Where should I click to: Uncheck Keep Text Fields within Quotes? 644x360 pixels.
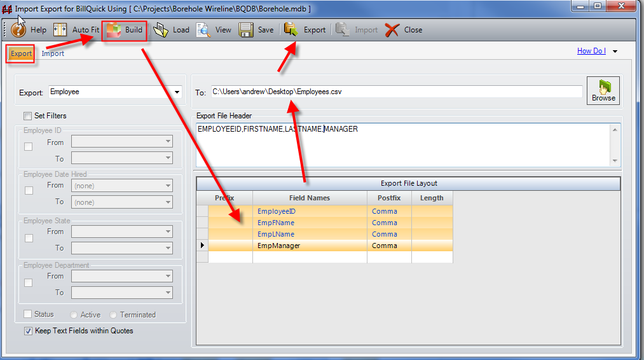[28, 331]
